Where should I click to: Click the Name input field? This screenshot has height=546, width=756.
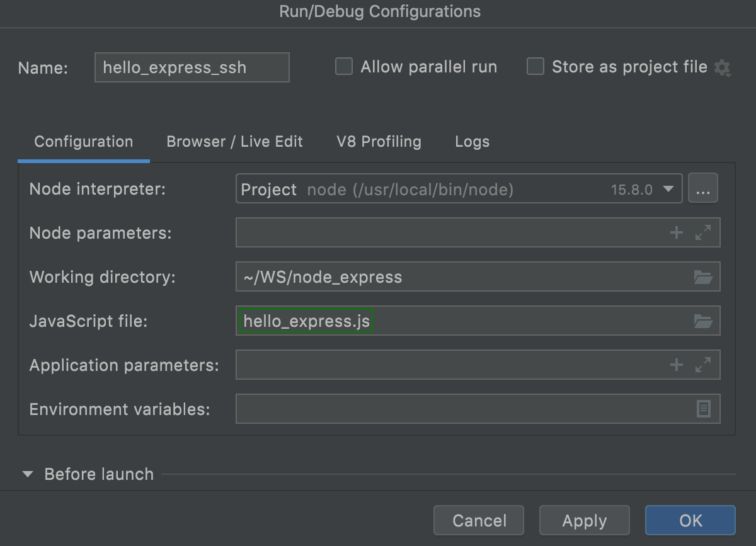192,67
